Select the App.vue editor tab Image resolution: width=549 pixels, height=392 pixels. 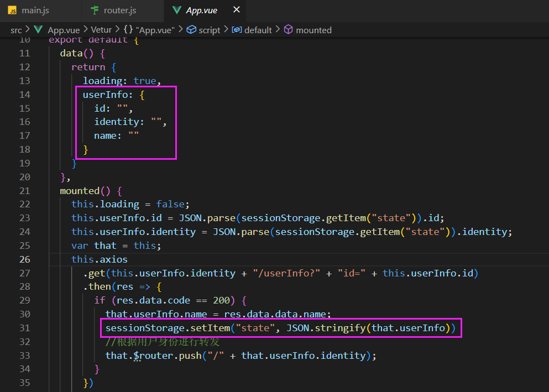point(205,11)
